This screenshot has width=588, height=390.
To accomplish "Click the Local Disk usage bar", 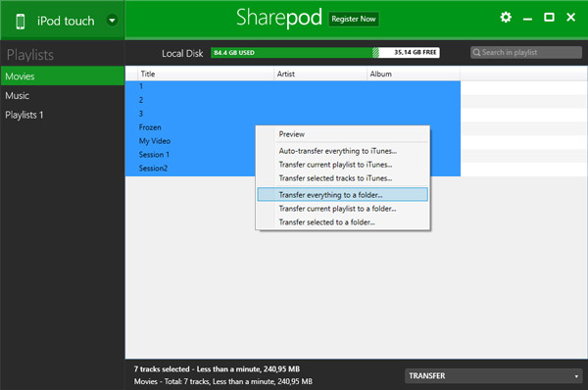I will pyautogui.click(x=325, y=53).
